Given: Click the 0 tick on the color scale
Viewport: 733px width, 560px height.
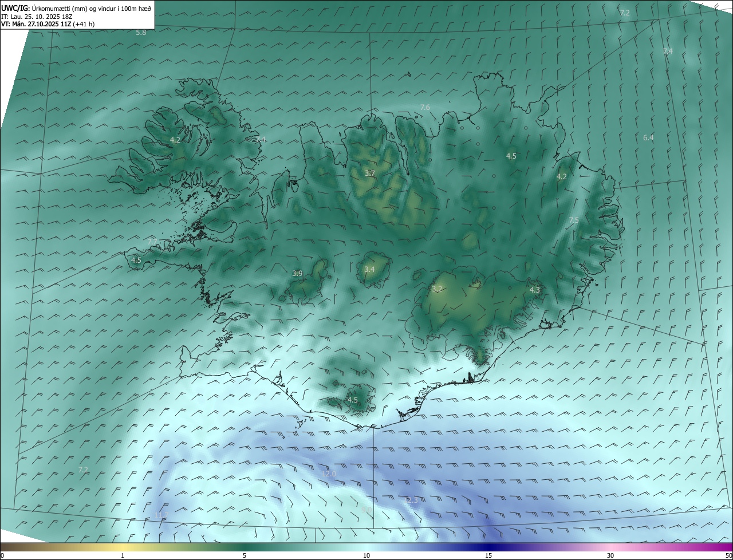Looking at the screenshot, I should (x=2, y=555).
